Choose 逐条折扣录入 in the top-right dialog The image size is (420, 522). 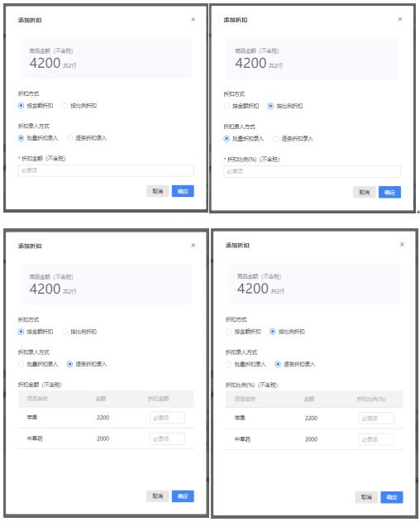(293, 138)
